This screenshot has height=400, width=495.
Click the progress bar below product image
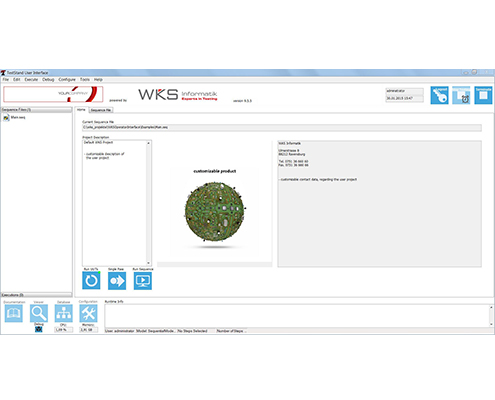[x=215, y=264]
